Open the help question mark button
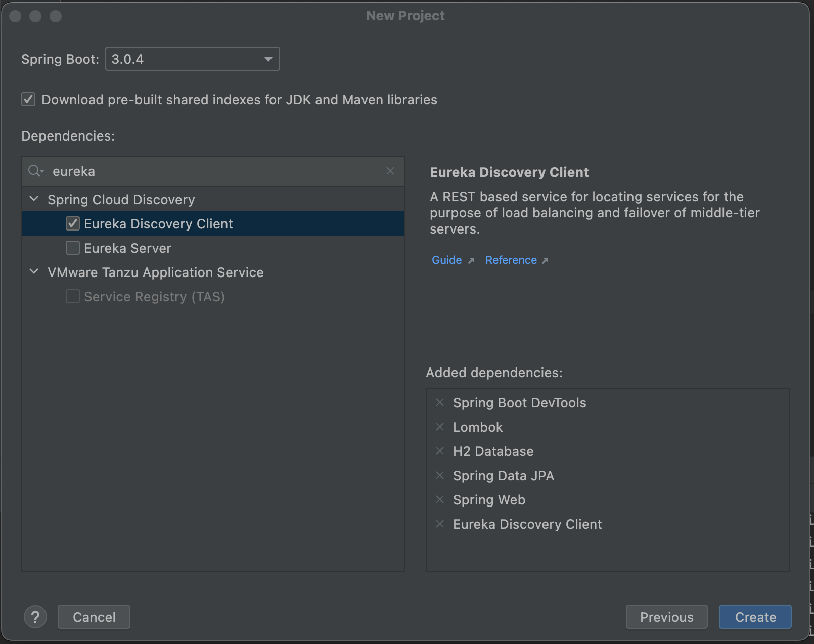The width and height of the screenshot is (814, 644). click(x=35, y=617)
